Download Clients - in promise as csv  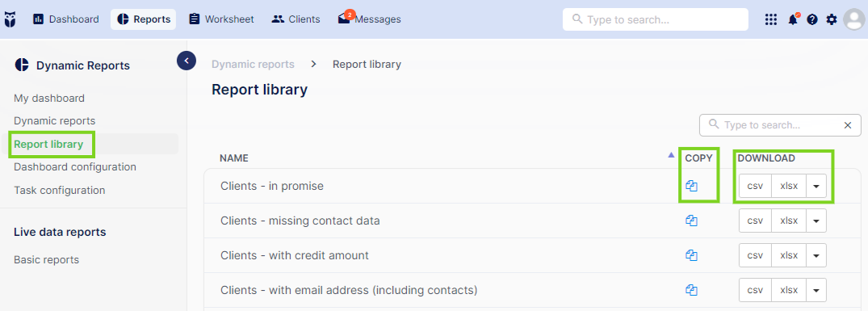pos(755,187)
